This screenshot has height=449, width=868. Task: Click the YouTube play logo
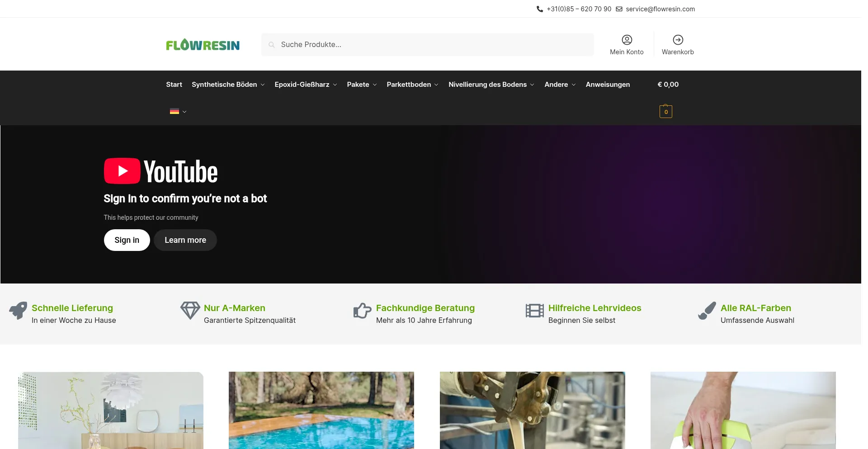(122, 171)
